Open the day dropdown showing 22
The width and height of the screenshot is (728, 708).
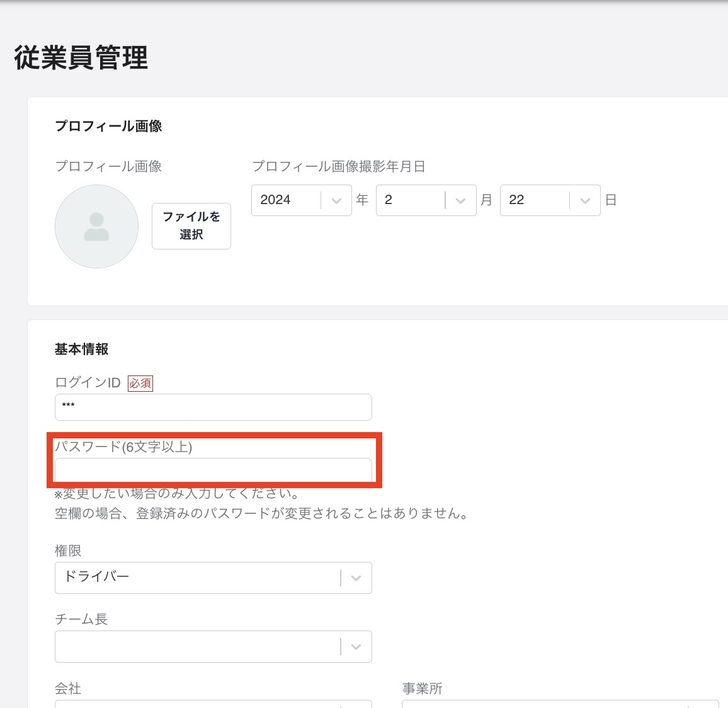[x=535, y=200]
